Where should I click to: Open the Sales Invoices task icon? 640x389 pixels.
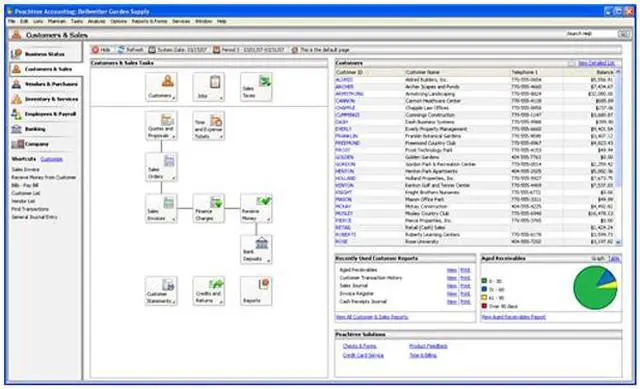[161, 208]
